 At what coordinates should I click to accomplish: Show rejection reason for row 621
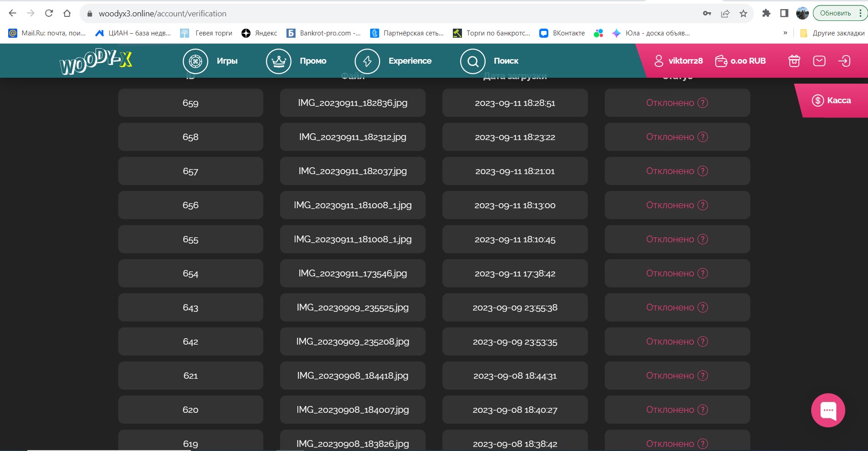click(x=702, y=376)
